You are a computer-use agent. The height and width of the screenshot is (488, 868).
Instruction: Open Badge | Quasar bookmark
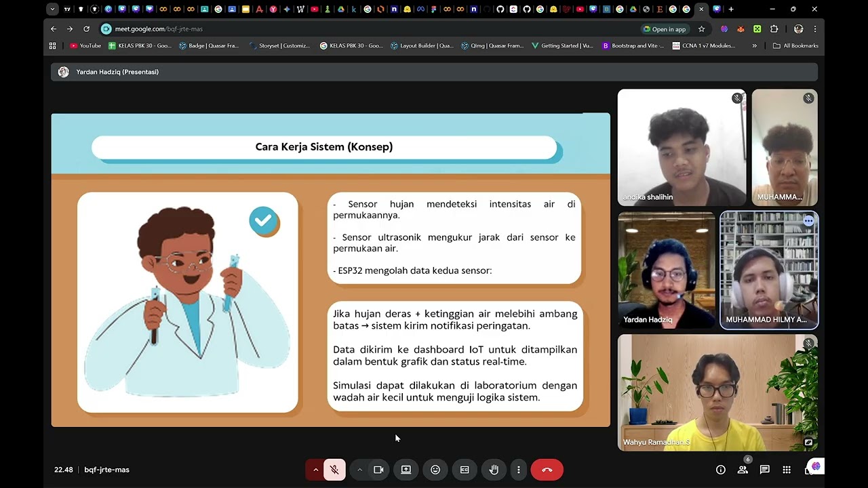[x=209, y=45]
